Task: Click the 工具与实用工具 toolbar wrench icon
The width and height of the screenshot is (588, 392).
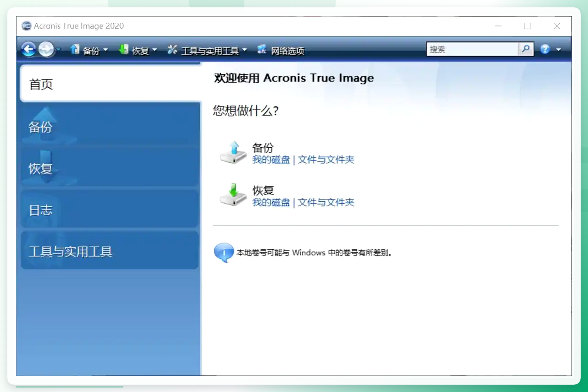Action: tap(172, 50)
